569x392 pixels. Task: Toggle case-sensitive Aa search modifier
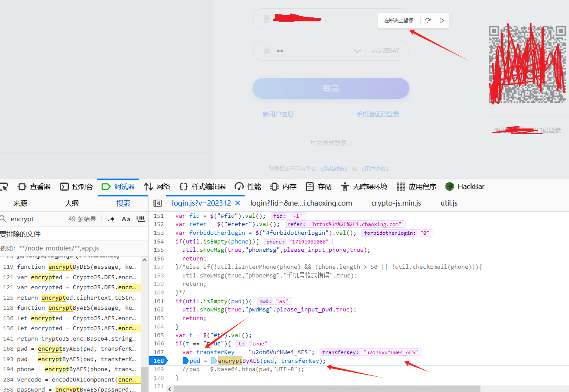click(x=126, y=219)
